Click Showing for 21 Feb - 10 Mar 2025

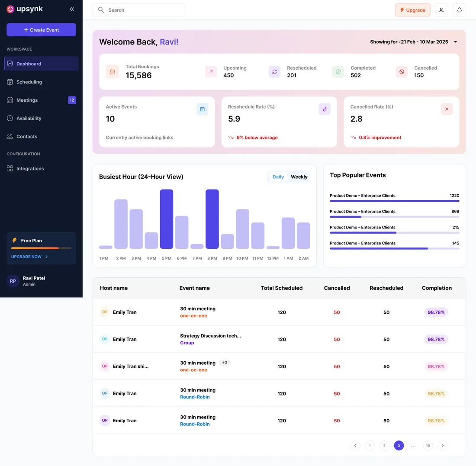pos(409,42)
